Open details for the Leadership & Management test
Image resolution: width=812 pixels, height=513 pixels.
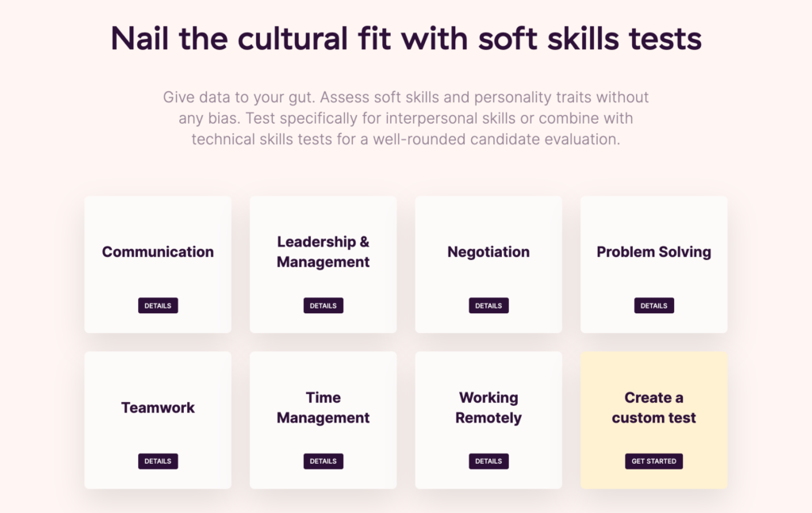pyautogui.click(x=323, y=305)
